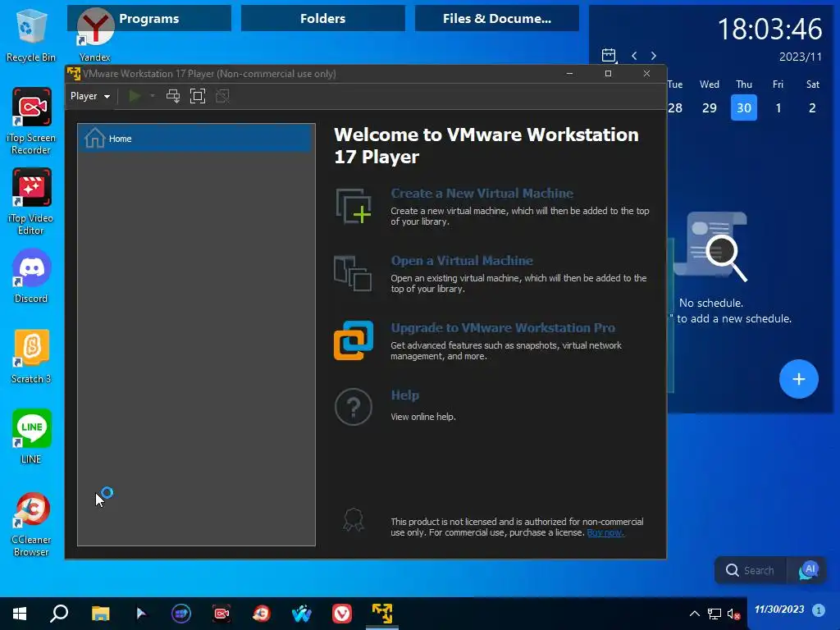Open the AI chat assistant icon
The image size is (840, 630).
tap(809, 571)
